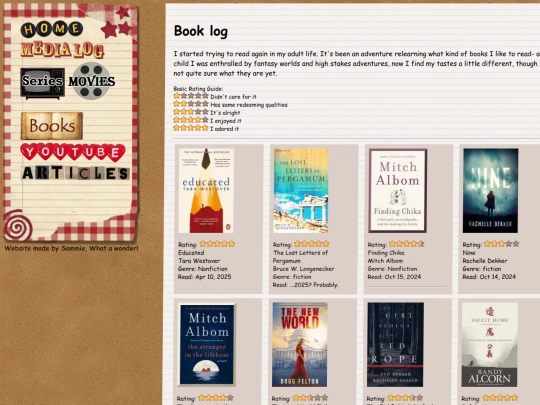Open the Media Log heading link
Viewport: 540px width, 405px height.
point(62,50)
